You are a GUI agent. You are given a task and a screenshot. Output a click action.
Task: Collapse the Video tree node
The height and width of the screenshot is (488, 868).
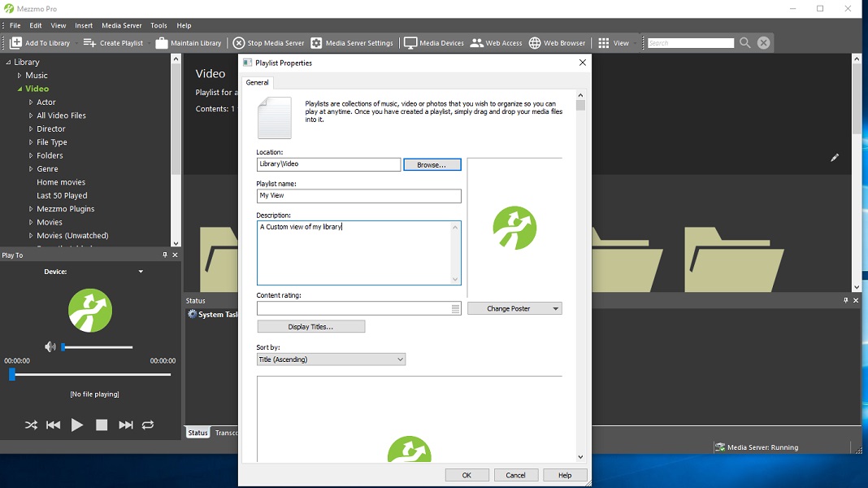pos(20,89)
